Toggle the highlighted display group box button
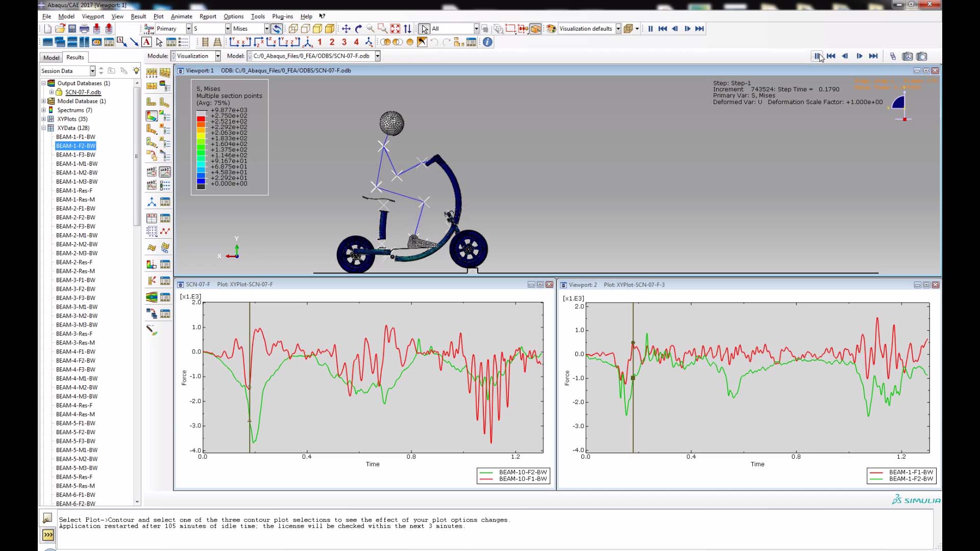The image size is (980, 551). point(535,29)
